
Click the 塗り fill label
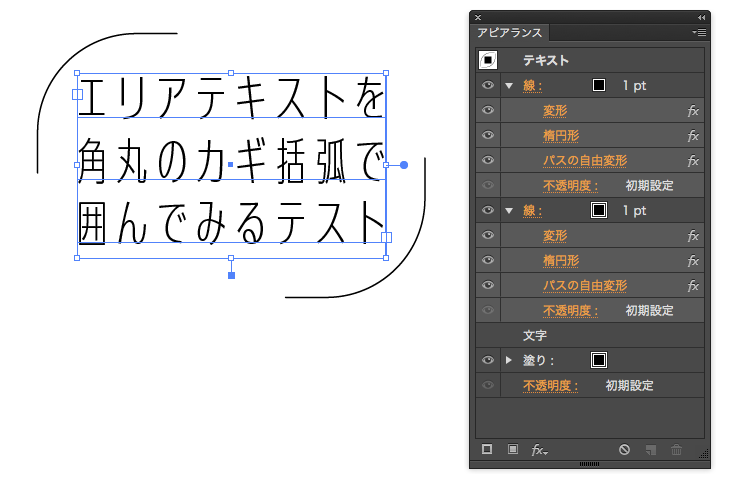[538, 360]
